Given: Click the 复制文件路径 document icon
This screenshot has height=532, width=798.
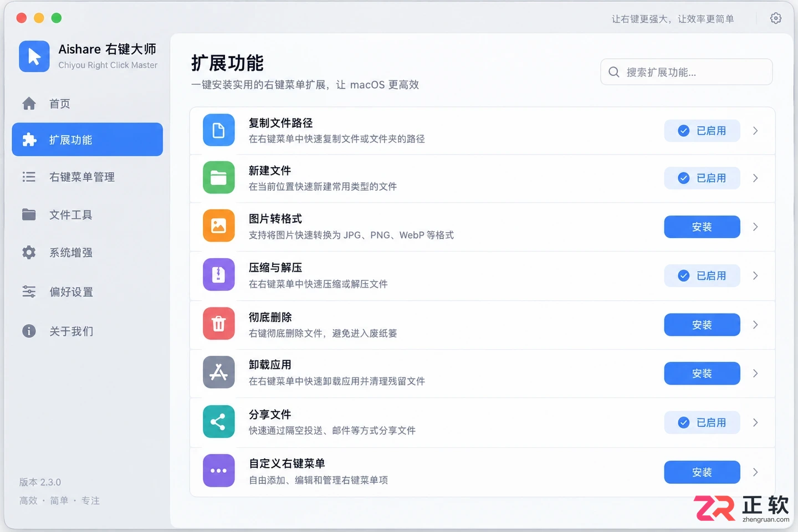Looking at the screenshot, I should pos(219,130).
